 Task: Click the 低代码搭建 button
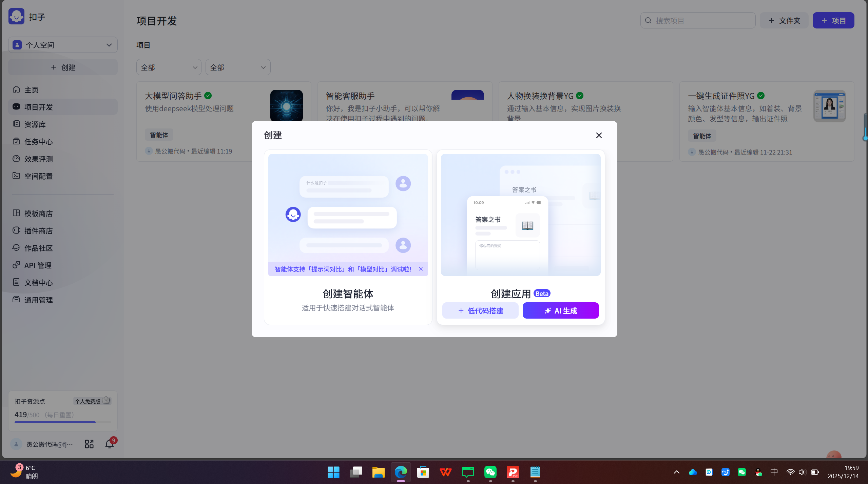click(480, 310)
